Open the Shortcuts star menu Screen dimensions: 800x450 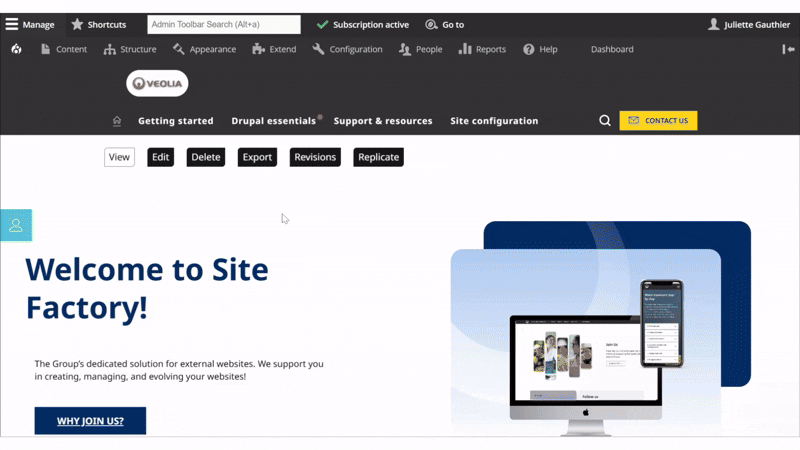point(98,24)
